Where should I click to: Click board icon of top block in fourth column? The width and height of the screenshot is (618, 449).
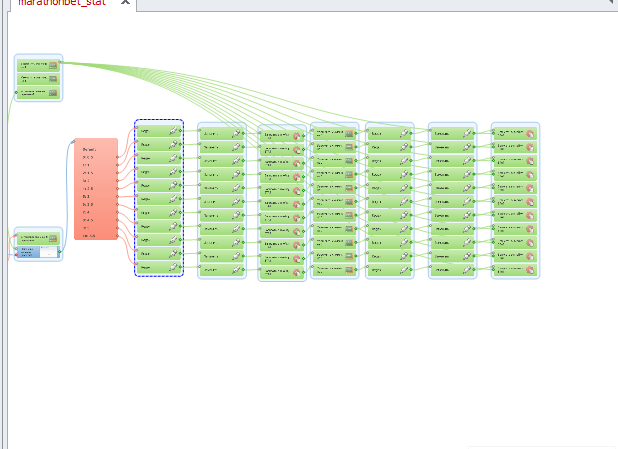[349, 134]
